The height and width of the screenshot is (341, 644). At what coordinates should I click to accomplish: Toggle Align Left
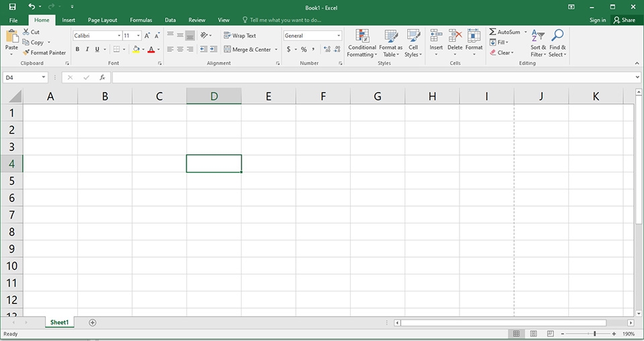170,49
